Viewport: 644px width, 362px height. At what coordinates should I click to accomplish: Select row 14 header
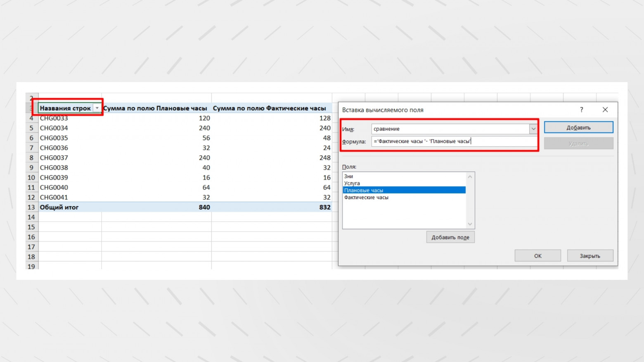[31, 217]
